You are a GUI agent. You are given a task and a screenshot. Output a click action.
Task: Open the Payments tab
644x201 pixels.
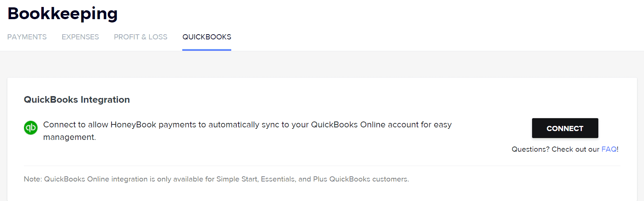tap(27, 37)
